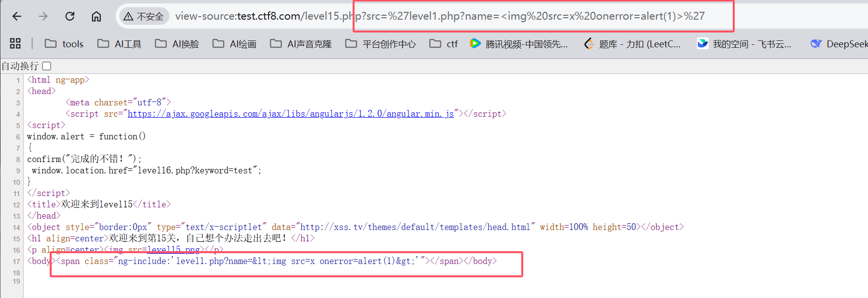Click the h1 欢迎来到第15关 line
868x298 pixels.
tap(171, 238)
